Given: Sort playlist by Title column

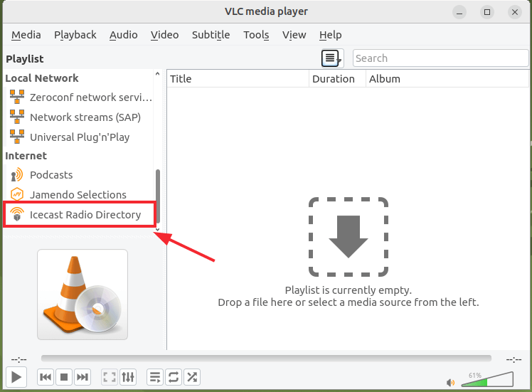Looking at the screenshot, I should [238, 79].
